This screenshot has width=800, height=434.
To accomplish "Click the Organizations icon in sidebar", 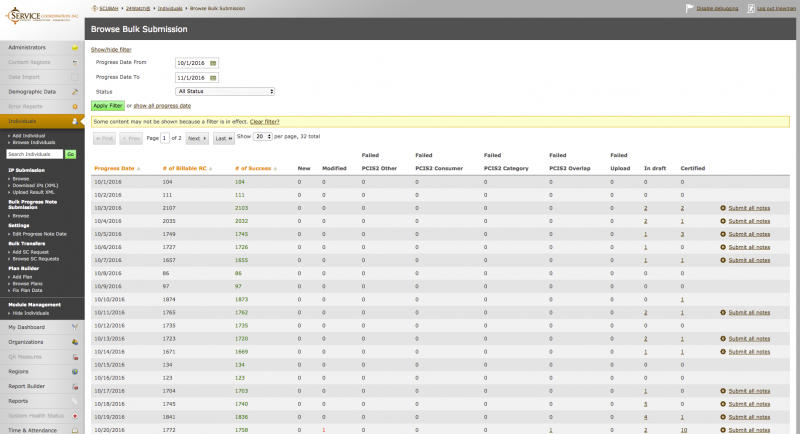I will [75, 342].
